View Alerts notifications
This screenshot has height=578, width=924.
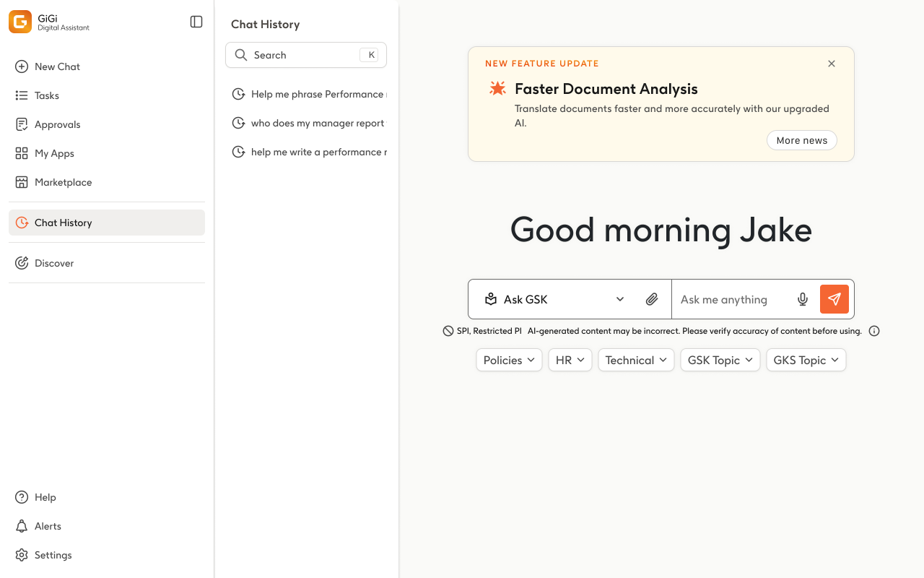107,526
